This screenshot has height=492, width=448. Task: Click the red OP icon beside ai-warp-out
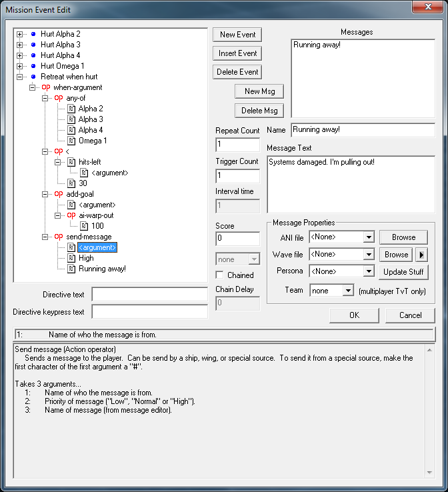coord(71,215)
